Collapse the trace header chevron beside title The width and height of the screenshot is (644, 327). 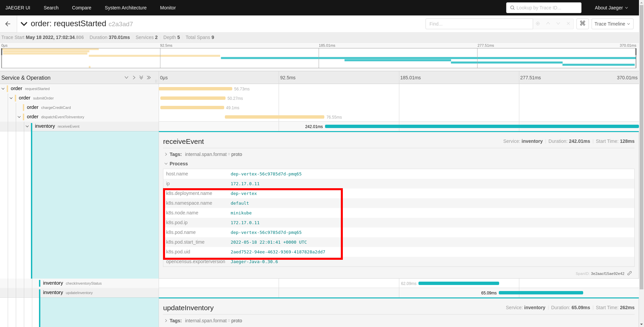[24, 24]
